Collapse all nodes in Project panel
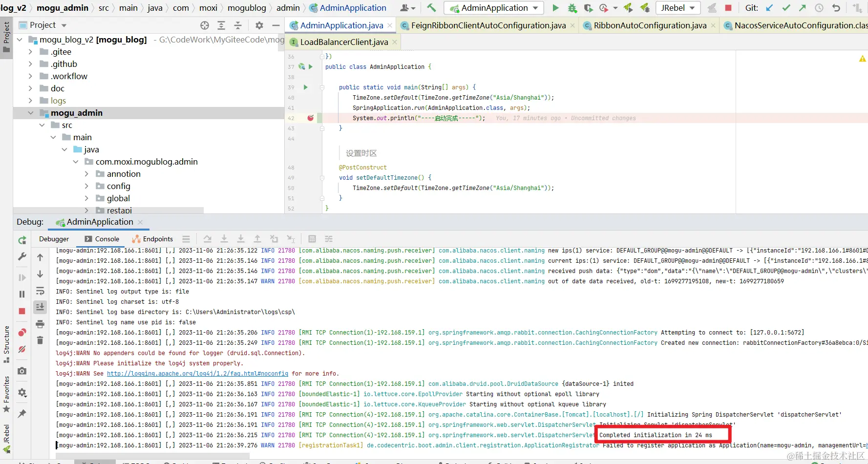Image resolution: width=868 pixels, height=464 pixels. (238, 25)
